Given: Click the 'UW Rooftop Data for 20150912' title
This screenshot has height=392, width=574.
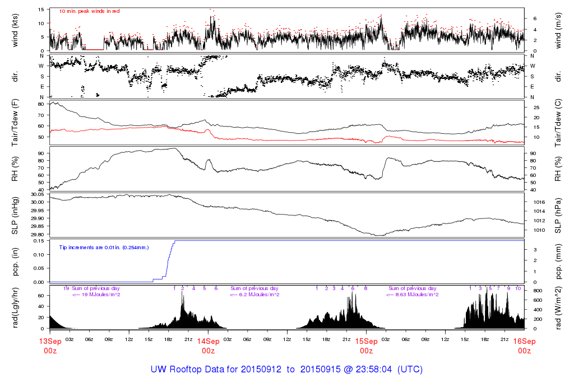Looking at the screenshot, I should tap(216, 370).
